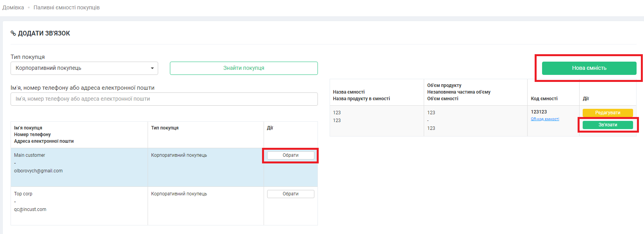Click Обрати for Top corp

pos(291,194)
